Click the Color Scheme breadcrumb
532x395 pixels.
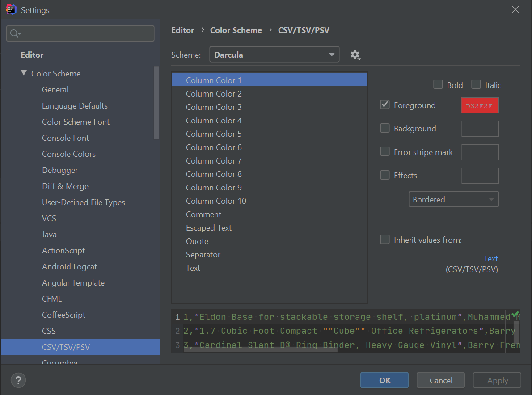(x=236, y=30)
